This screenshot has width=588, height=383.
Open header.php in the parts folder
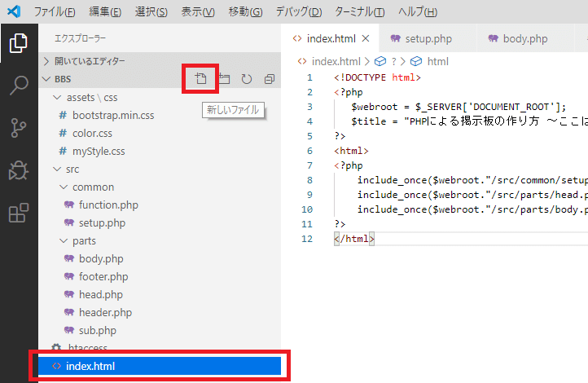[160, 312]
